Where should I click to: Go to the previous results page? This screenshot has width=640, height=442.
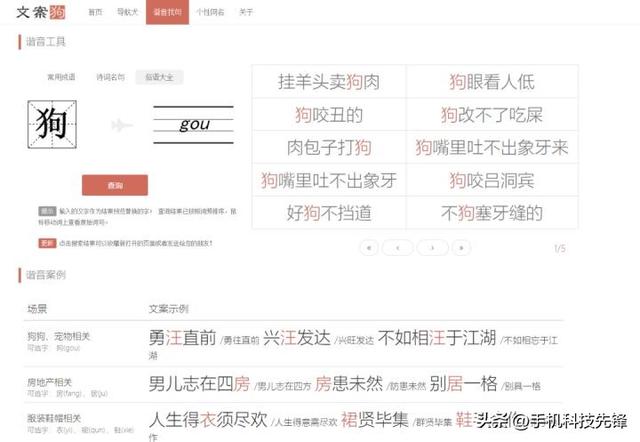tap(398, 248)
